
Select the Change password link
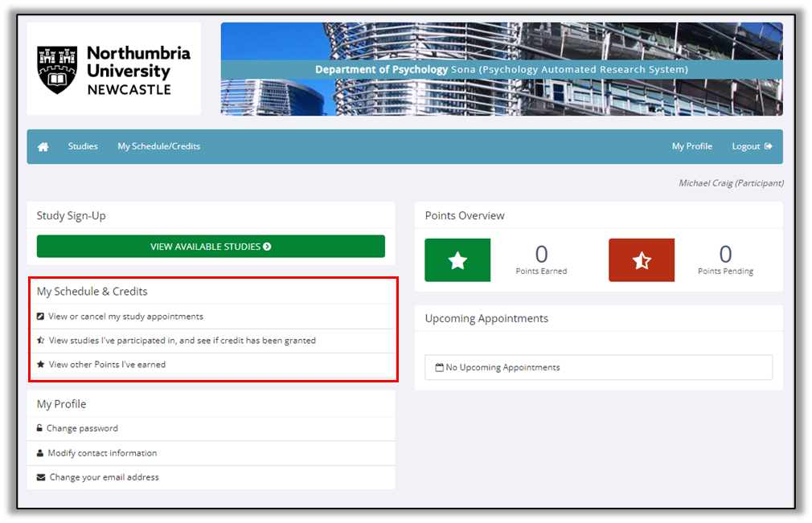click(82, 429)
